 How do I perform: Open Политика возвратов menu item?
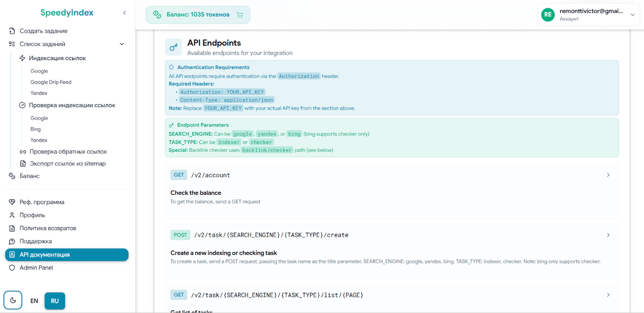pos(48,228)
